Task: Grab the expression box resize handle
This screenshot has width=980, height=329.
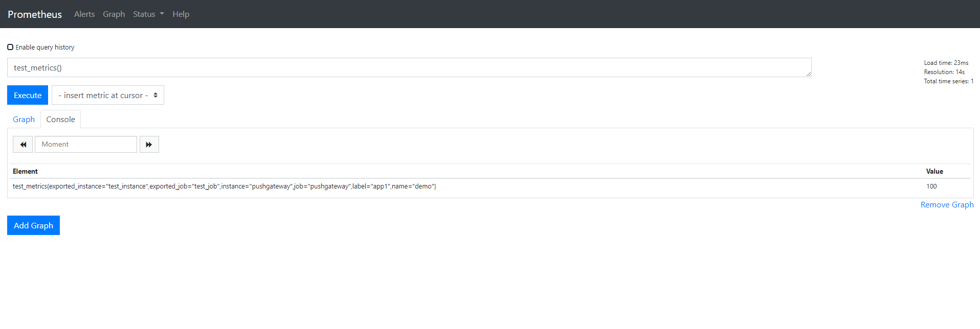Action: 809,74
